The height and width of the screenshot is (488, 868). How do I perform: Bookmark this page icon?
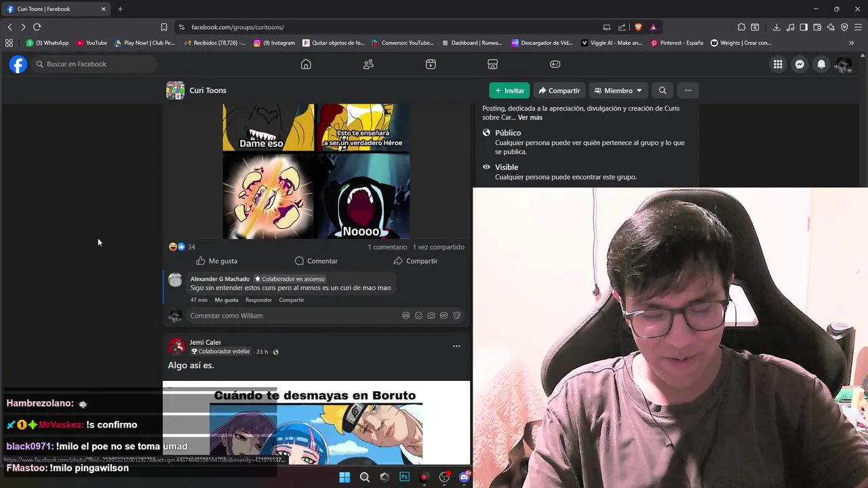164,27
